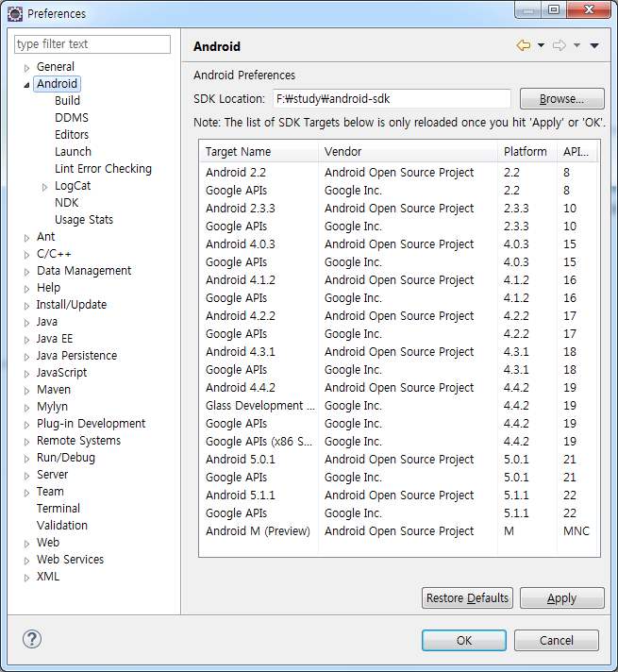
Task: Select the Server tree item
Action: coord(52,475)
